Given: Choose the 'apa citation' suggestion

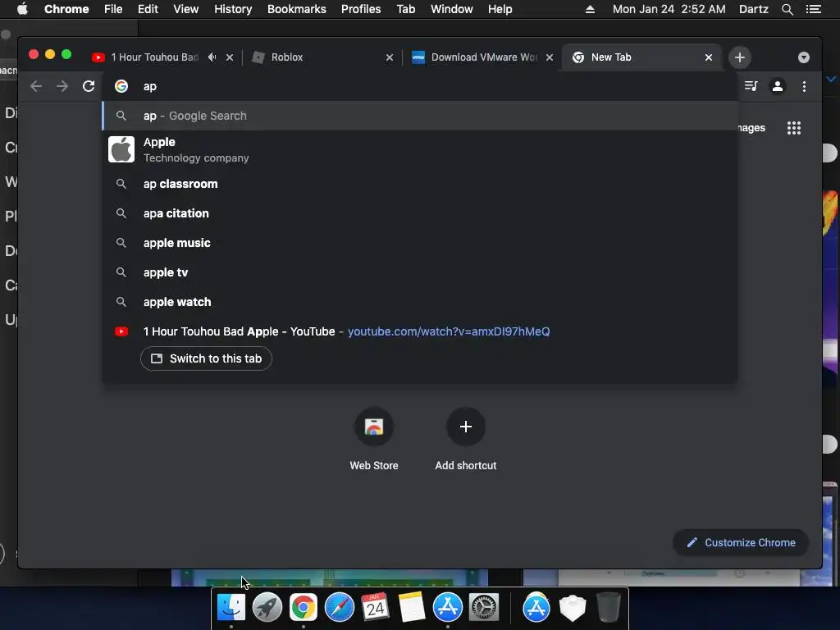Looking at the screenshot, I should pyautogui.click(x=420, y=213).
